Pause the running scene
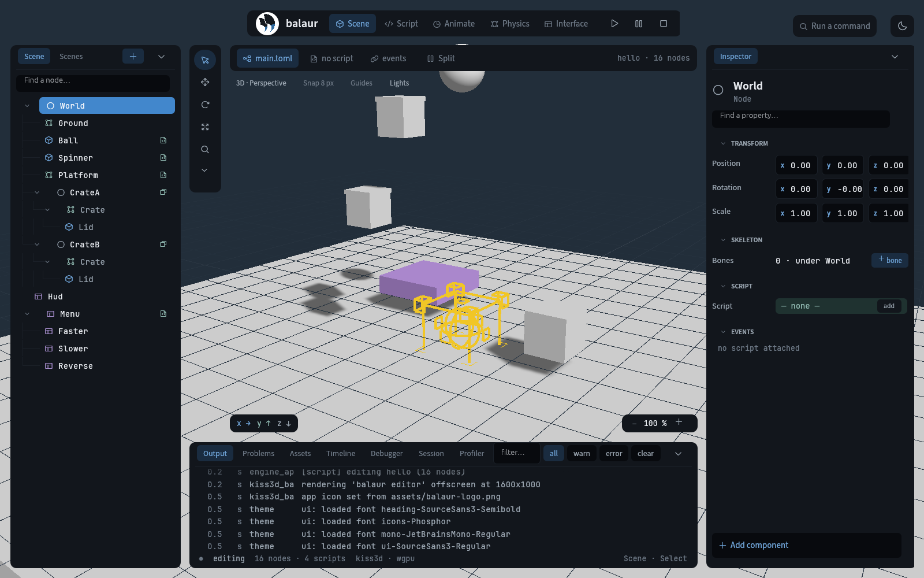924x578 pixels. pyautogui.click(x=639, y=24)
